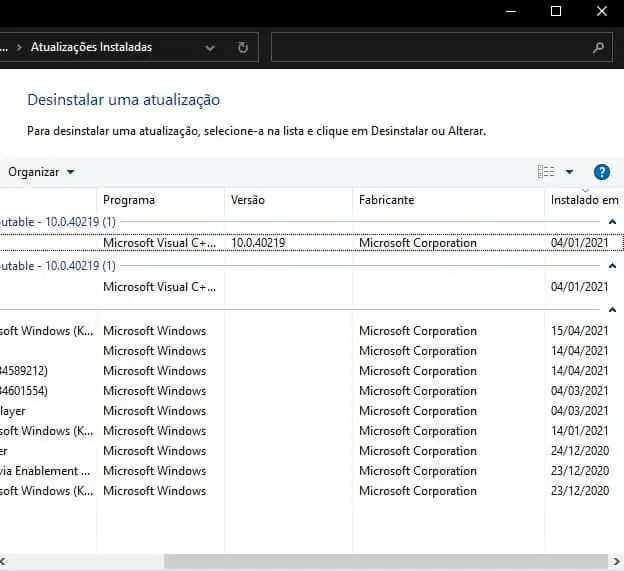This screenshot has height=571, width=624.
Task: Collapse the first 10.0.40219 group
Action: click(612, 222)
